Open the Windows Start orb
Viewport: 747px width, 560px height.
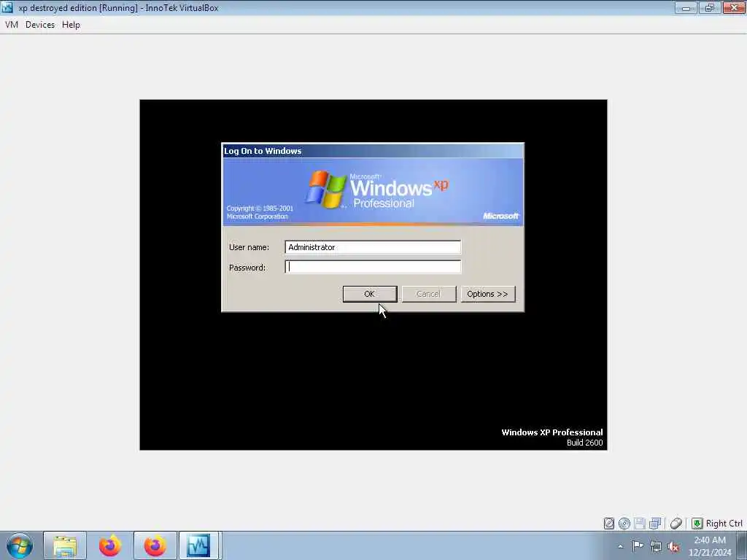click(x=20, y=545)
